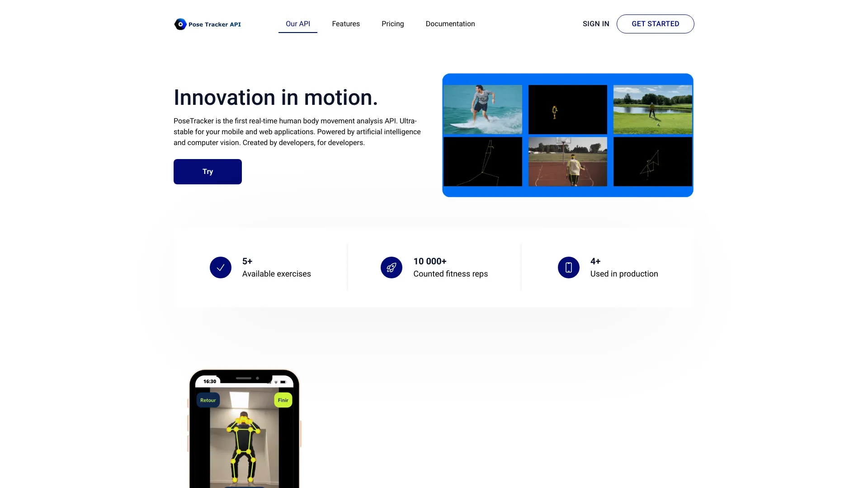
Task: Select the Our API navigation tab
Action: tap(298, 24)
